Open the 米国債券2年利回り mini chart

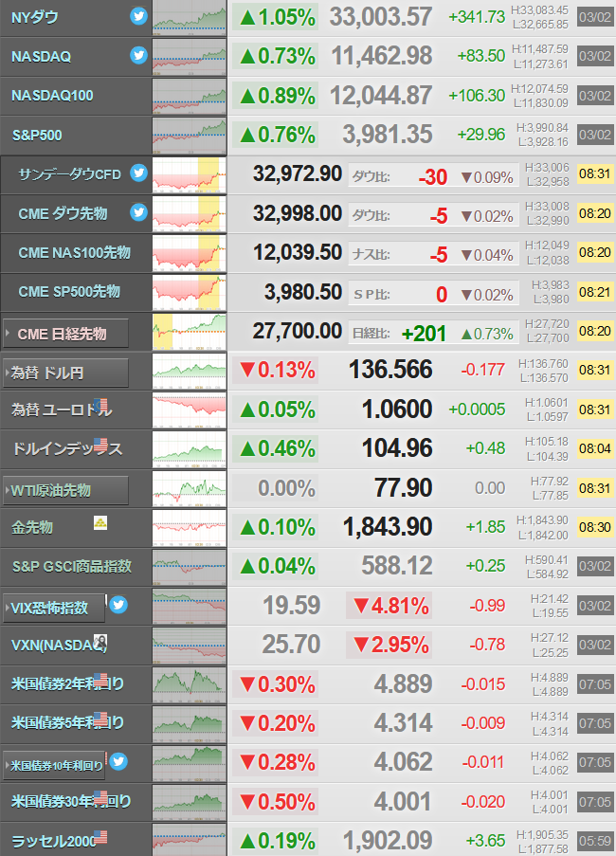pyautogui.click(x=190, y=684)
